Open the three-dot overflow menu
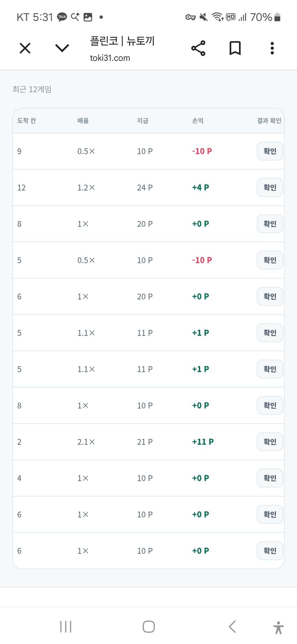The width and height of the screenshot is (297, 644). (272, 48)
